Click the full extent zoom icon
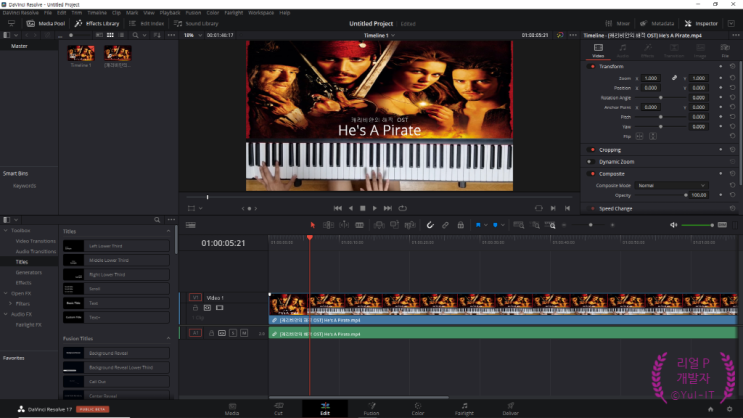The image size is (743, 418). [x=519, y=225]
